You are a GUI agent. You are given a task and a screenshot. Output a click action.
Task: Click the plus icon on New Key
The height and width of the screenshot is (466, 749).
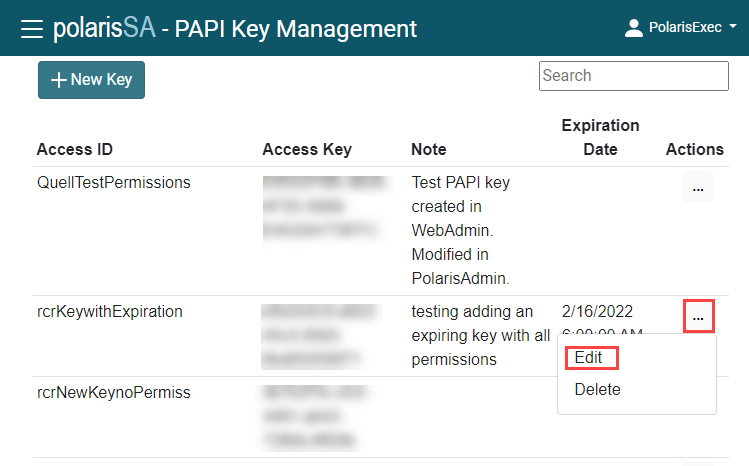58,80
